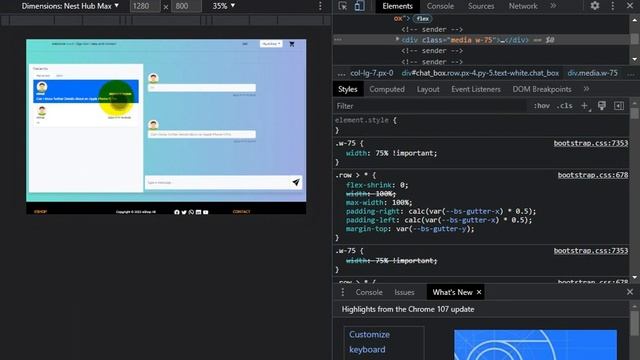
Task: Open the inspect element picker tool
Action: coord(342,6)
